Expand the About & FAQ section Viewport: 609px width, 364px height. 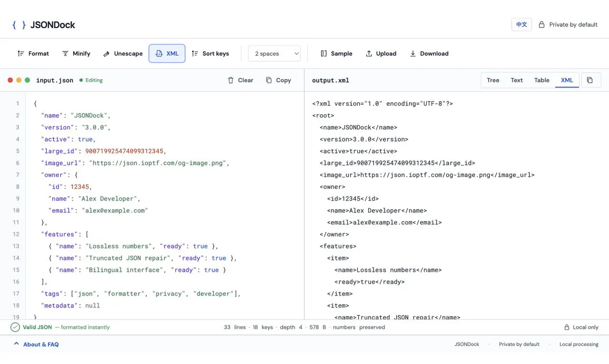[36, 344]
